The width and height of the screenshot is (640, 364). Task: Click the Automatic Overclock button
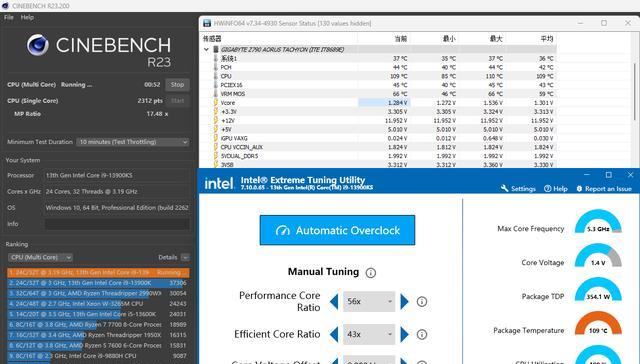click(x=337, y=230)
